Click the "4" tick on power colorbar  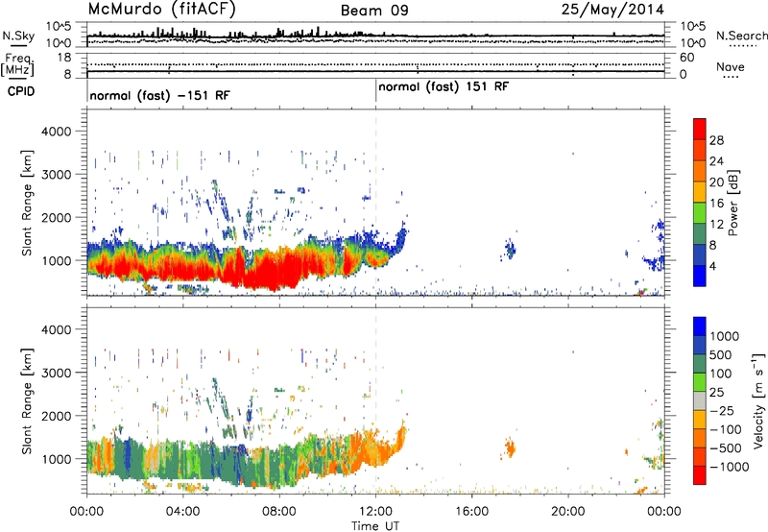(x=712, y=266)
